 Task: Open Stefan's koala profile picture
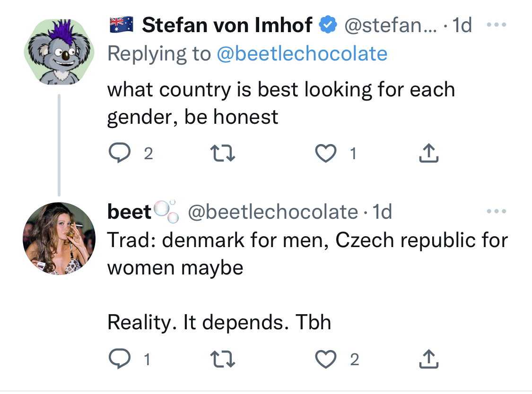59,52
